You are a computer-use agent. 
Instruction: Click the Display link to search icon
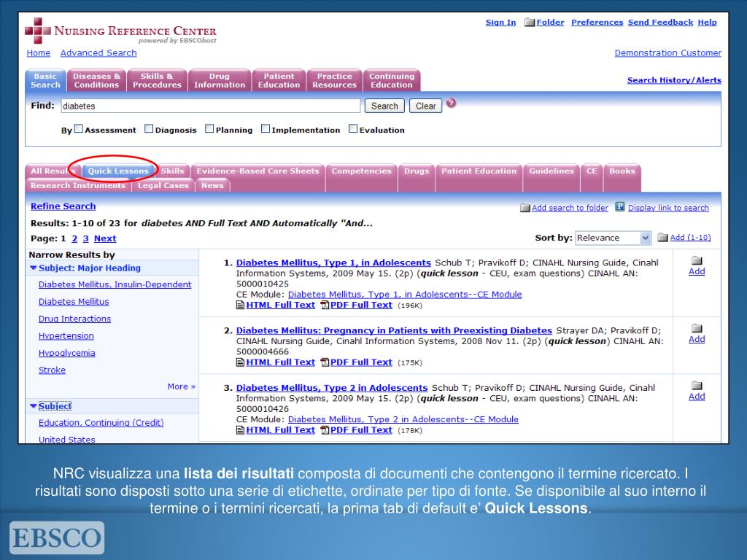[620, 206]
